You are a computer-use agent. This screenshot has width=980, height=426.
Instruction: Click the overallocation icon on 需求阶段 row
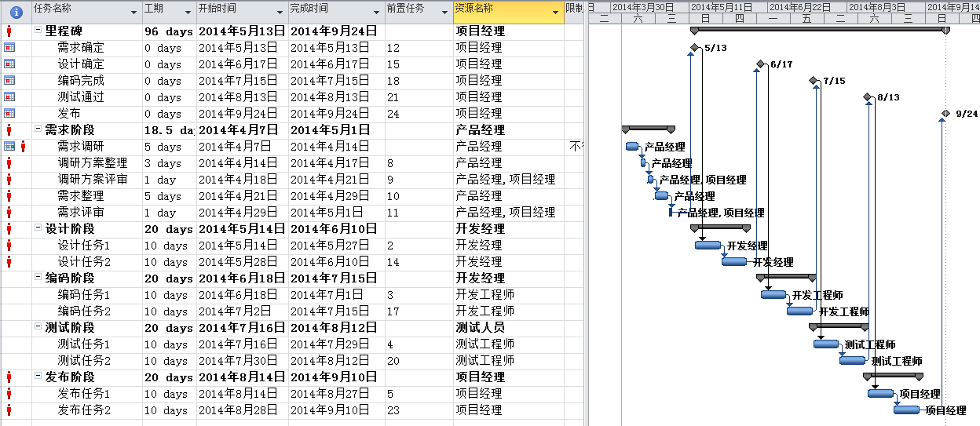click(9, 130)
